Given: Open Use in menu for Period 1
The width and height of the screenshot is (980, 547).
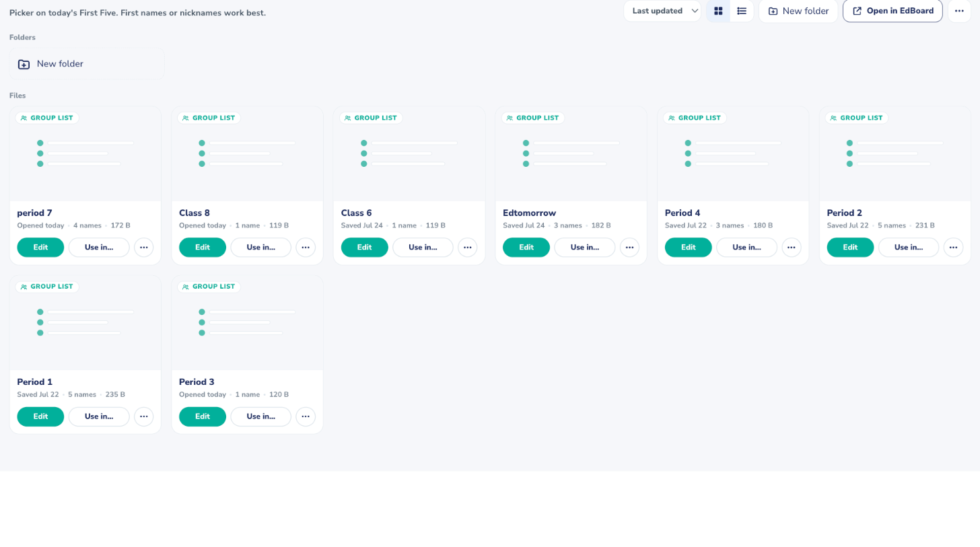Looking at the screenshot, I should click(99, 416).
